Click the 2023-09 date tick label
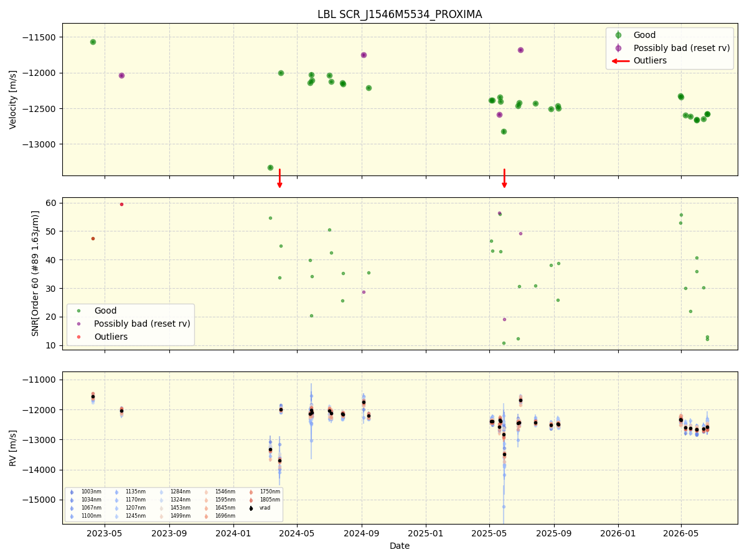 coord(169,533)
